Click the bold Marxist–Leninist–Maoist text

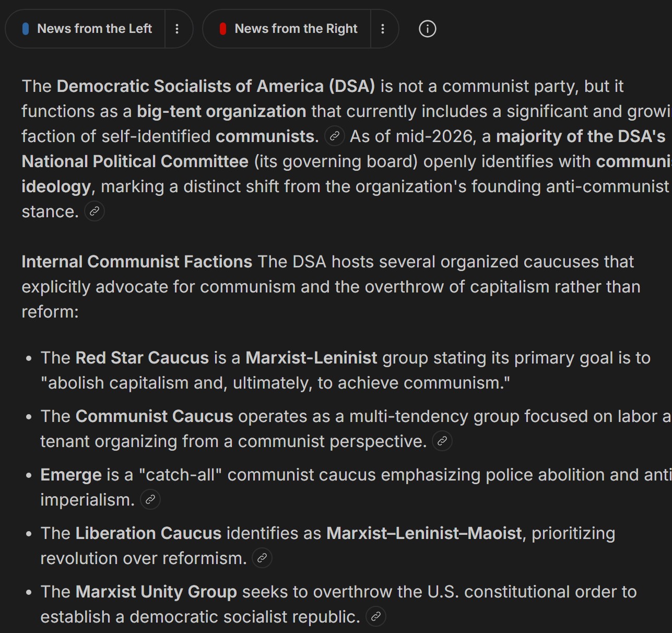[424, 533]
